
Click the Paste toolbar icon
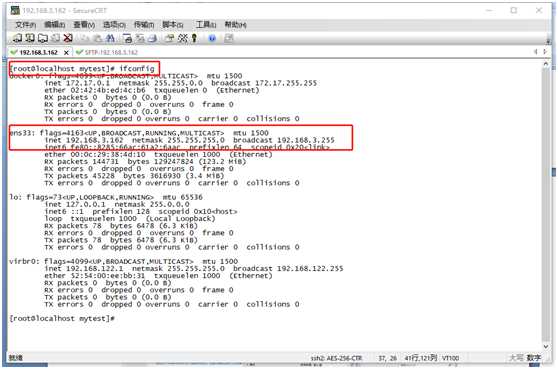click(98, 38)
